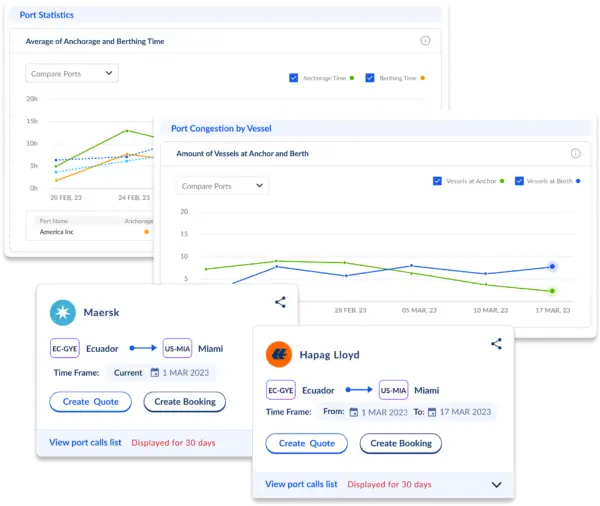Click Displayed for 30 days on Maersk card
The height and width of the screenshot is (506, 600).
pos(173,443)
